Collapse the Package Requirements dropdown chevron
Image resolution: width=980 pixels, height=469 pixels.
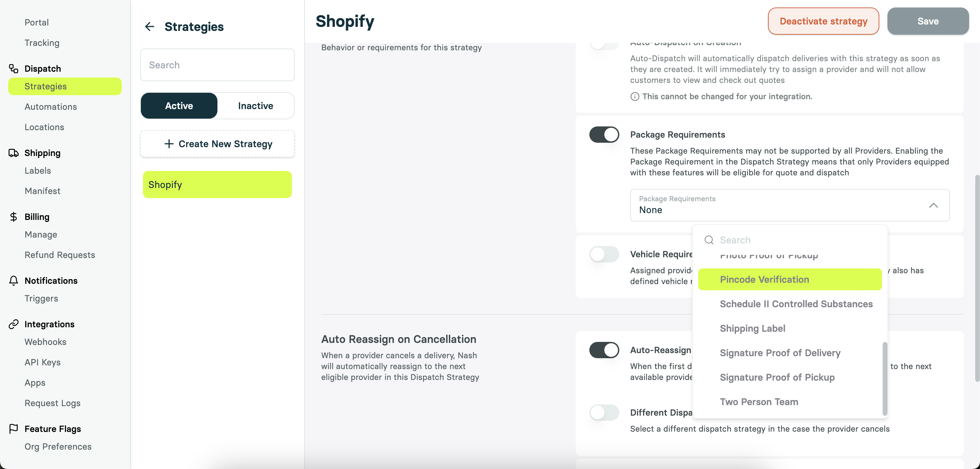click(933, 206)
